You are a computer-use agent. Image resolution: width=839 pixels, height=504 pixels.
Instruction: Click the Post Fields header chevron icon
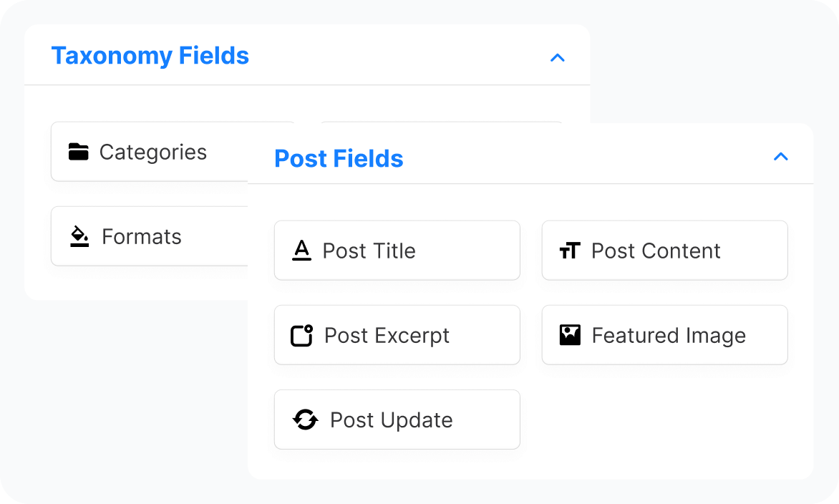pyautogui.click(x=781, y=156)
